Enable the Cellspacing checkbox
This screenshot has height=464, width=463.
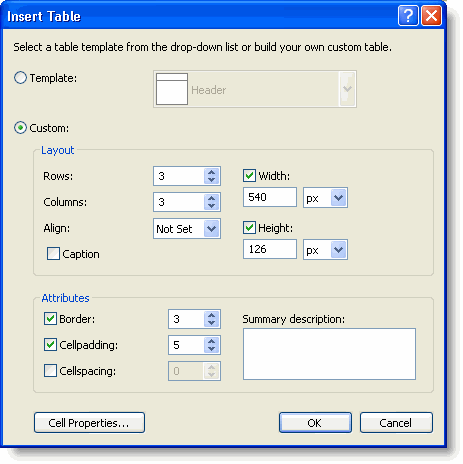(x=50, y=371)
